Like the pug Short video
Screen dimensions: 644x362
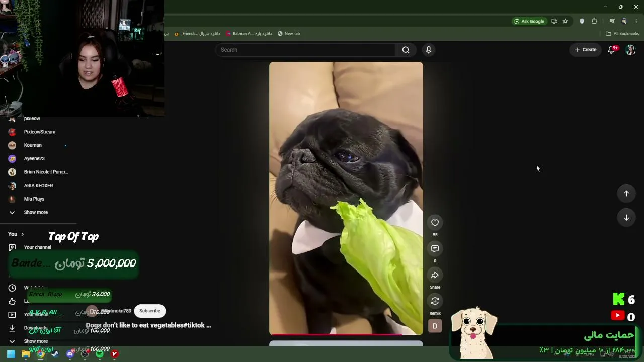[x=435, y=223]
